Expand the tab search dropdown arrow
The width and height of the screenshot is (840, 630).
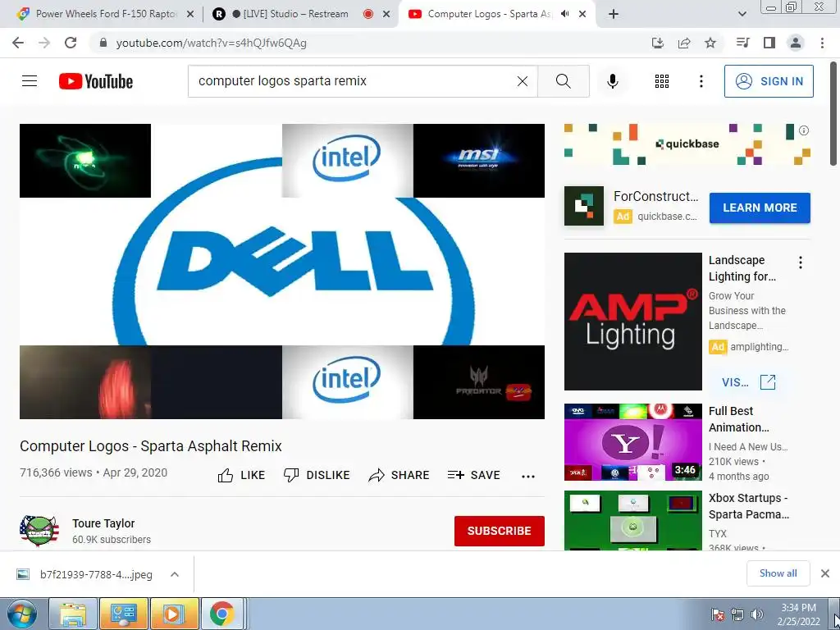pyautogui.click(x=742, y=14)
